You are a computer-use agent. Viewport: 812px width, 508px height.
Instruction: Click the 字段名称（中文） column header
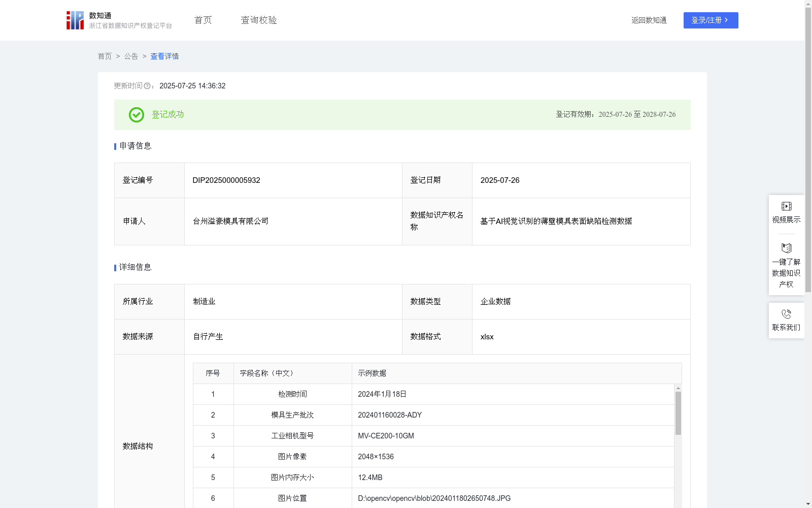point(292,373)
